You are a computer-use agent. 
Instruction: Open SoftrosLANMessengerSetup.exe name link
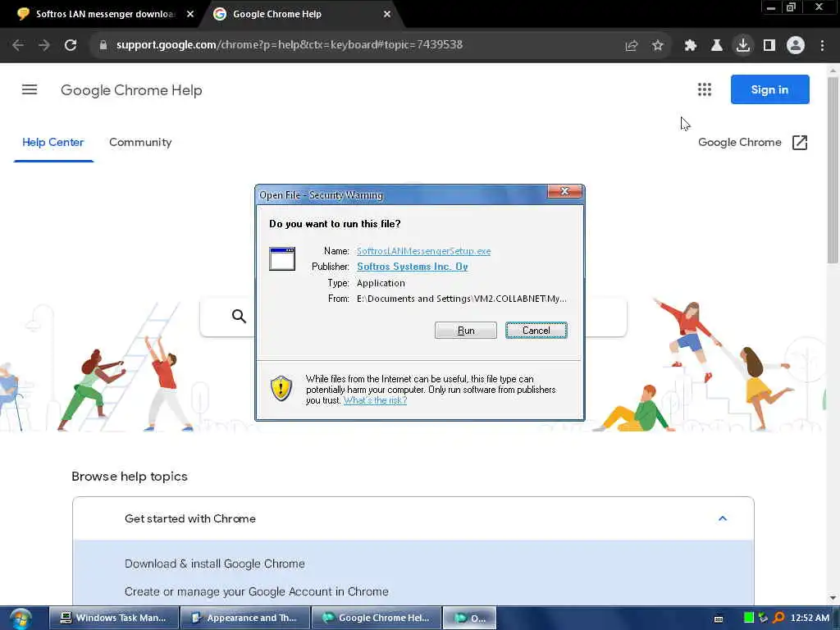pyautogui.click(x=424, y=251)
